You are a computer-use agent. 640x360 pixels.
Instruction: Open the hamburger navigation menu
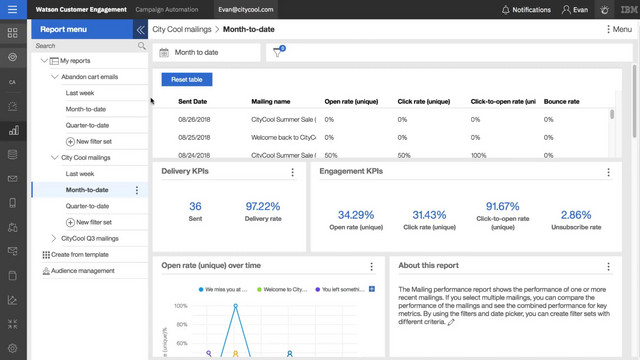click(13, 9)
